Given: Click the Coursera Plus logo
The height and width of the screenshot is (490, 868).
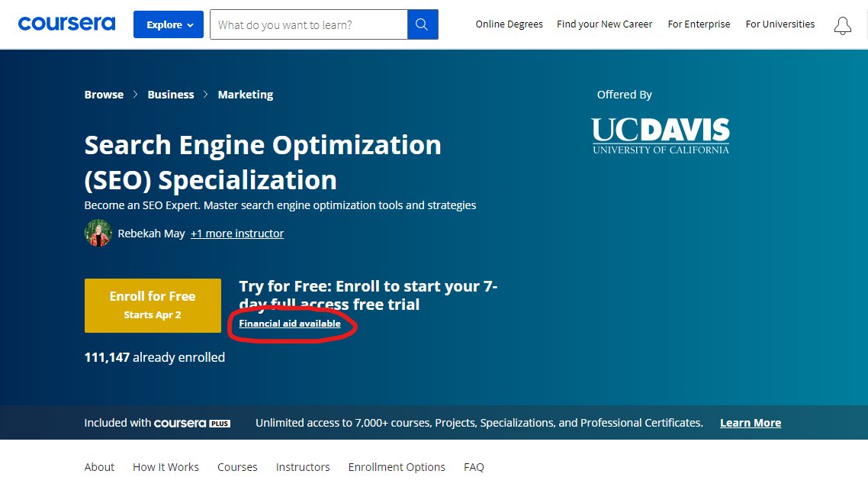Looking at the screenshot, I should pyautogui.click(x=191, y=423).
